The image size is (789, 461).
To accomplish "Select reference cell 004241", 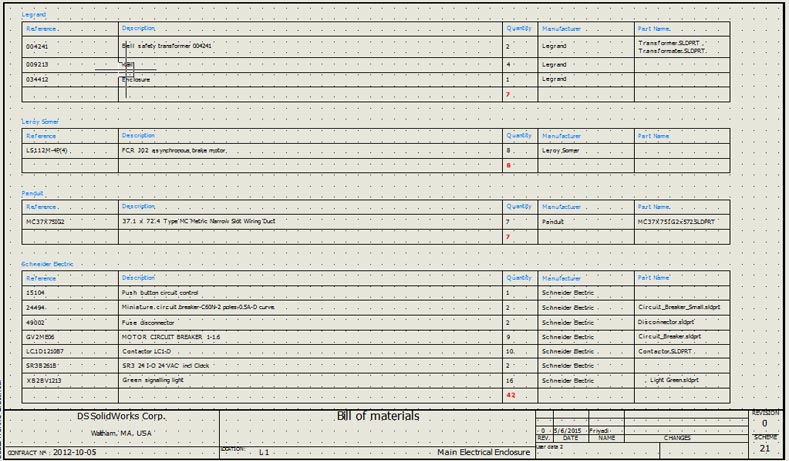I will [x=37, y=46].
